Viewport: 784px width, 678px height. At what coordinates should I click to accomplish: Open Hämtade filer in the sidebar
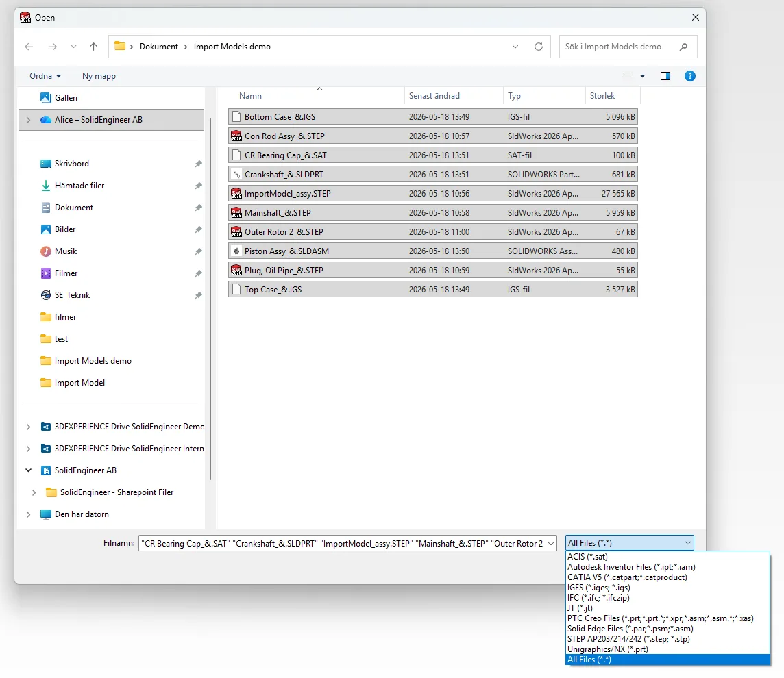click(79, 186)
